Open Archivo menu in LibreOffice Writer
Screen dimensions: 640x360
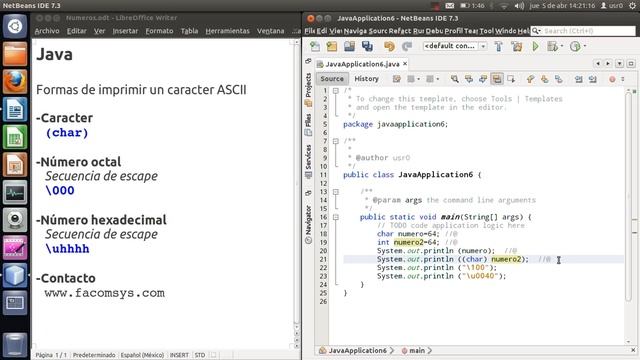click(x=47, y=31)
